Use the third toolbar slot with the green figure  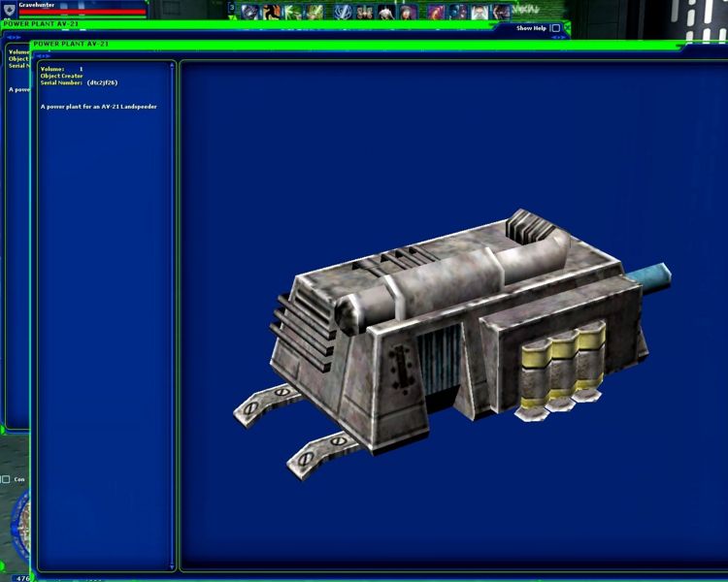293,13
